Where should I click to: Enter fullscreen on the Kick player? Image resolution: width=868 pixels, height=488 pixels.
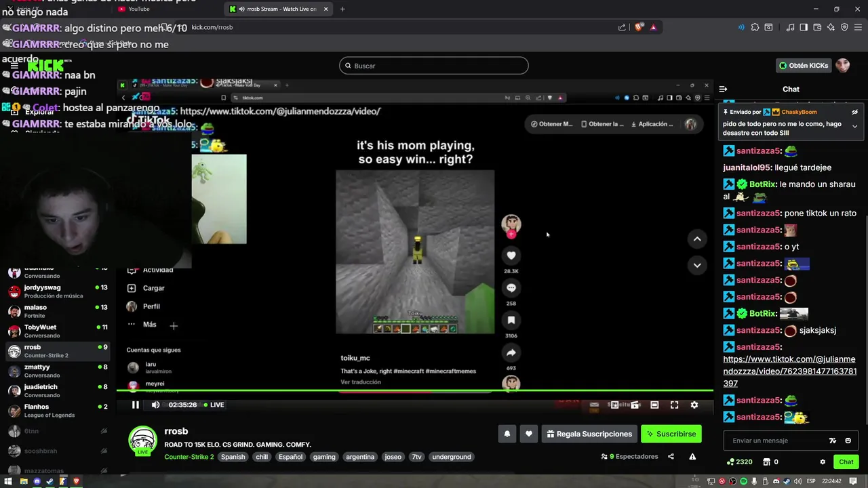[x=674, y=405]
